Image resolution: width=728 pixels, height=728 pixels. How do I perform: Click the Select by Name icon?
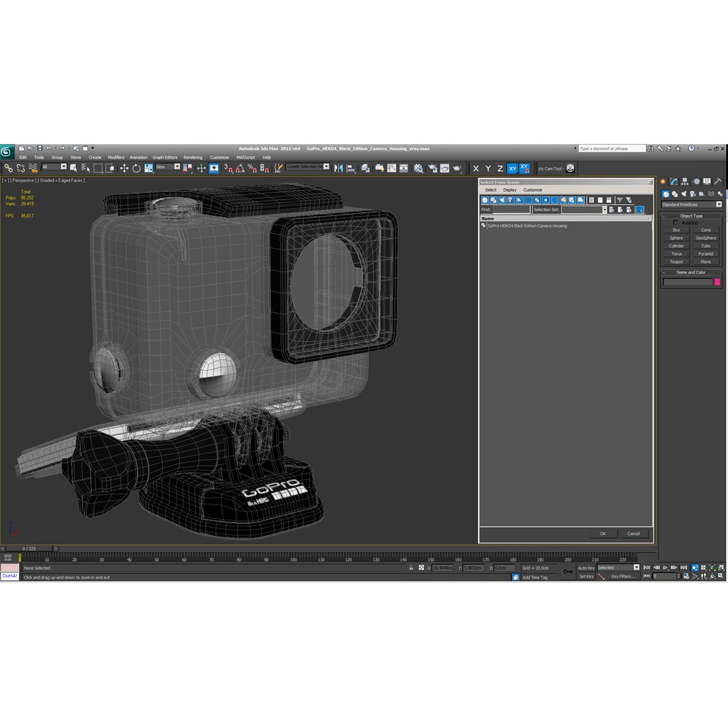pos(86,168)
